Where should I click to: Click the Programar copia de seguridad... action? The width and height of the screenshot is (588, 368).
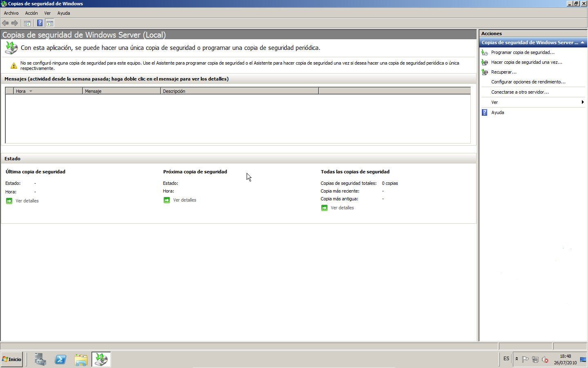(523, 52)
